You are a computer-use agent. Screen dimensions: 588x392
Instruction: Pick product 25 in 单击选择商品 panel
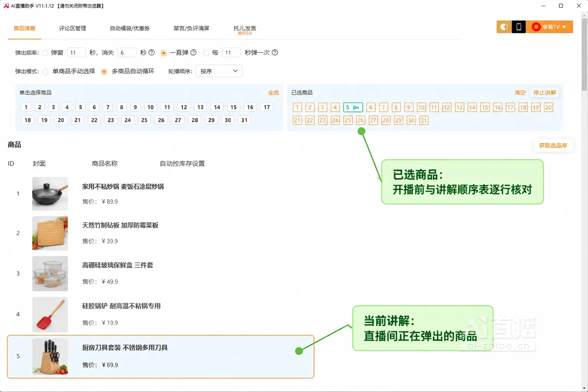[144, 120]
